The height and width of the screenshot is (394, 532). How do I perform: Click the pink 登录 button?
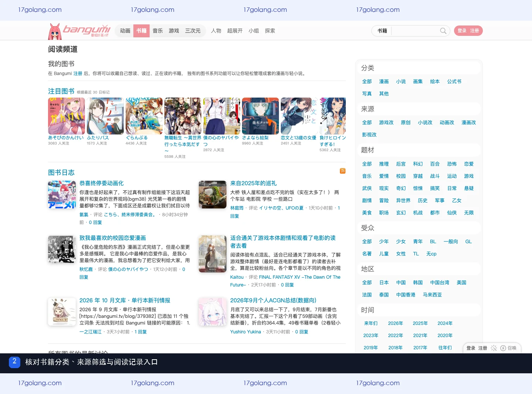click(462, 31)
